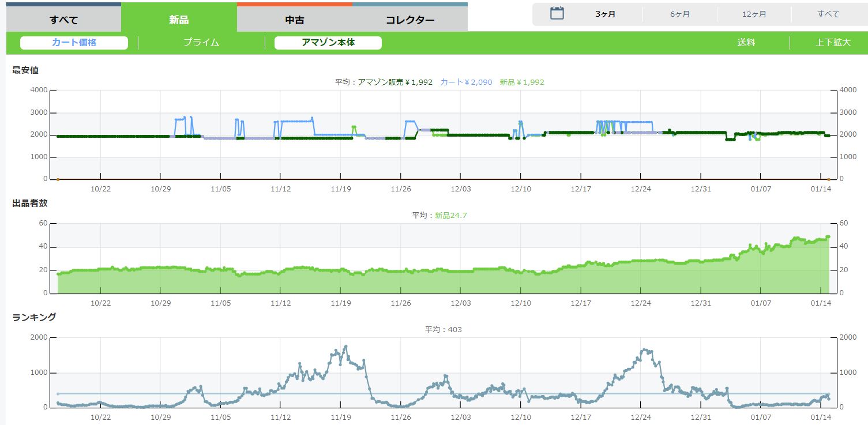
Task: Open the 中古 tab
Action: click(x=295, y=20)
